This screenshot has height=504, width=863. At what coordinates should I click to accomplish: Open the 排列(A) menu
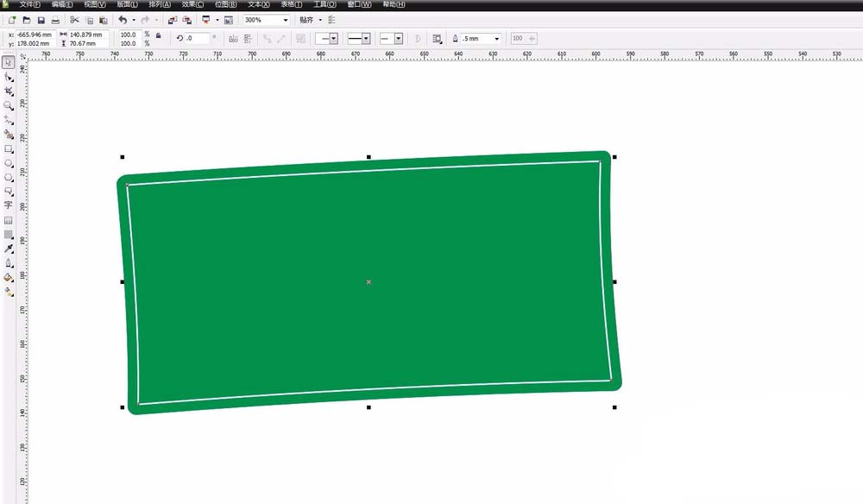pos(160,4)
